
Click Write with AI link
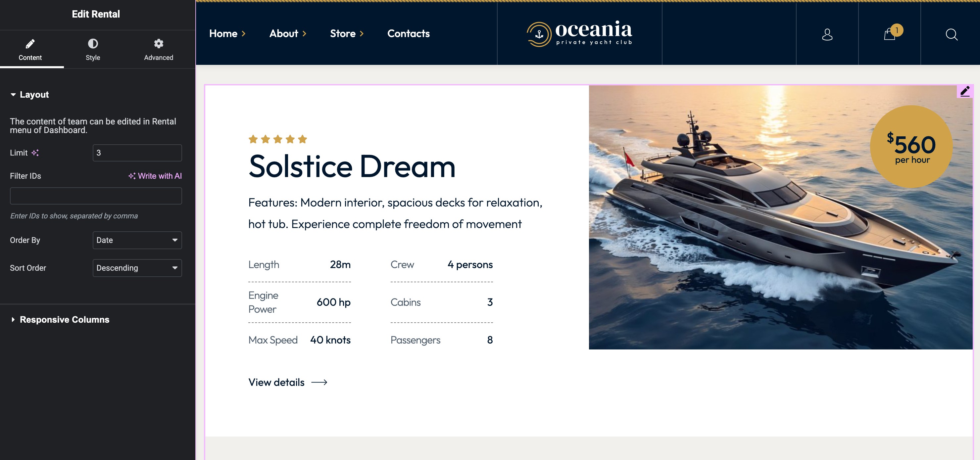pyautogui.click(x=155, y=176)
